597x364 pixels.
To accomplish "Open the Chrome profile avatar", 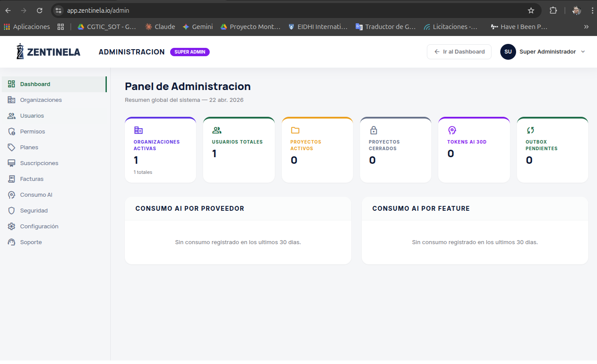I will 577,11.
